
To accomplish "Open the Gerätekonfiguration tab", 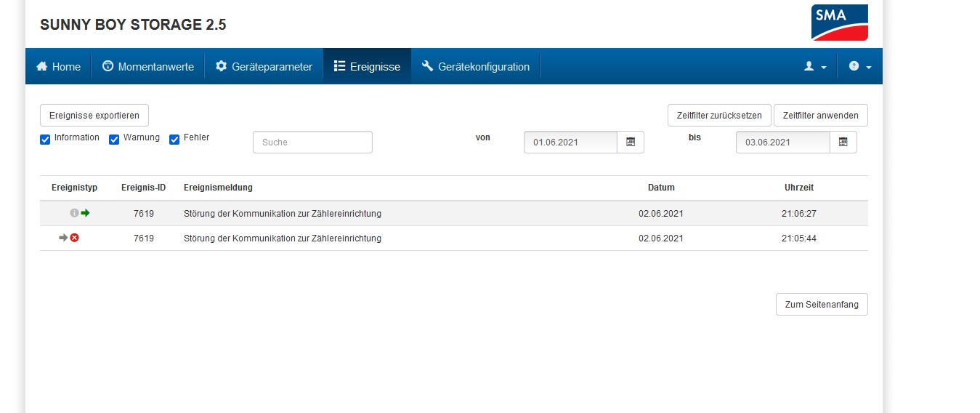I will pyautogui.click(x=476, y=66).
